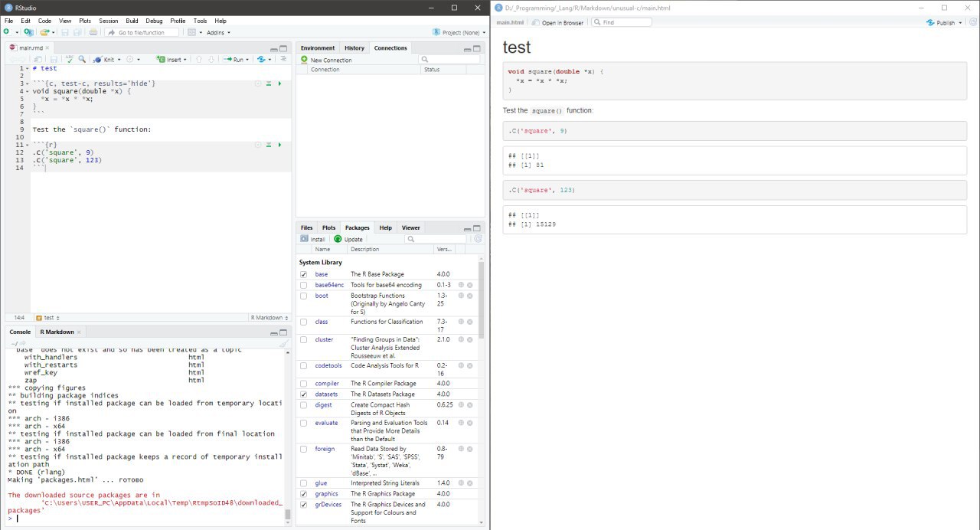Run current R chunk green arrow on line 11
The height and width of the screenshot is (530, 980).
coord(279,145)
